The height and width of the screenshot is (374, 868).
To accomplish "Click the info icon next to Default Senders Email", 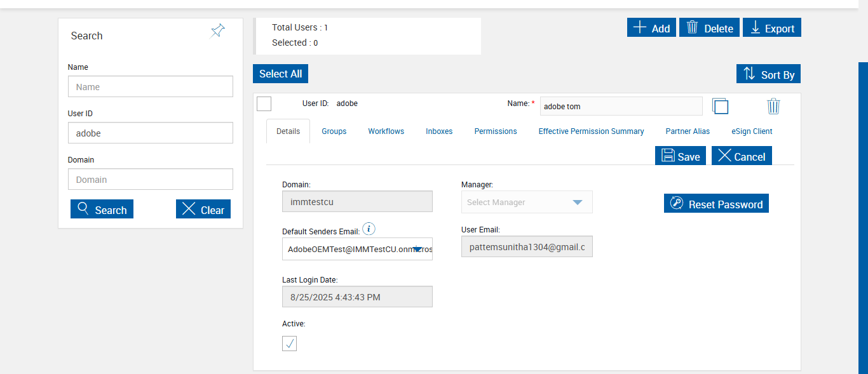I will (369, 229).
